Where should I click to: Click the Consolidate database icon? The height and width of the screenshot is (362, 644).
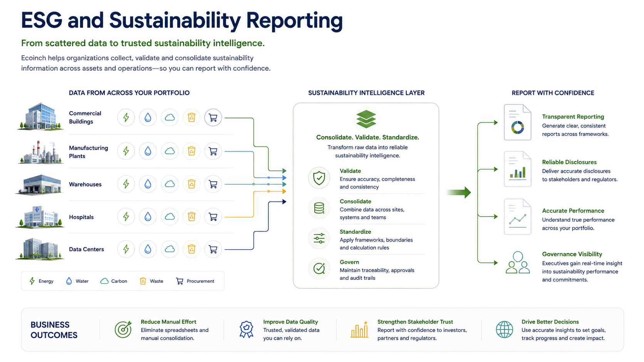(319, 208)
